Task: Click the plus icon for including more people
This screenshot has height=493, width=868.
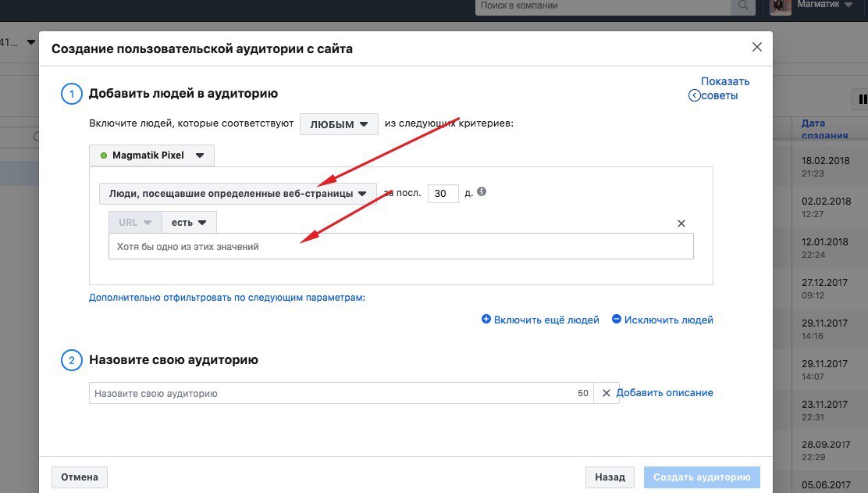Action: click(x=486, y=319)
